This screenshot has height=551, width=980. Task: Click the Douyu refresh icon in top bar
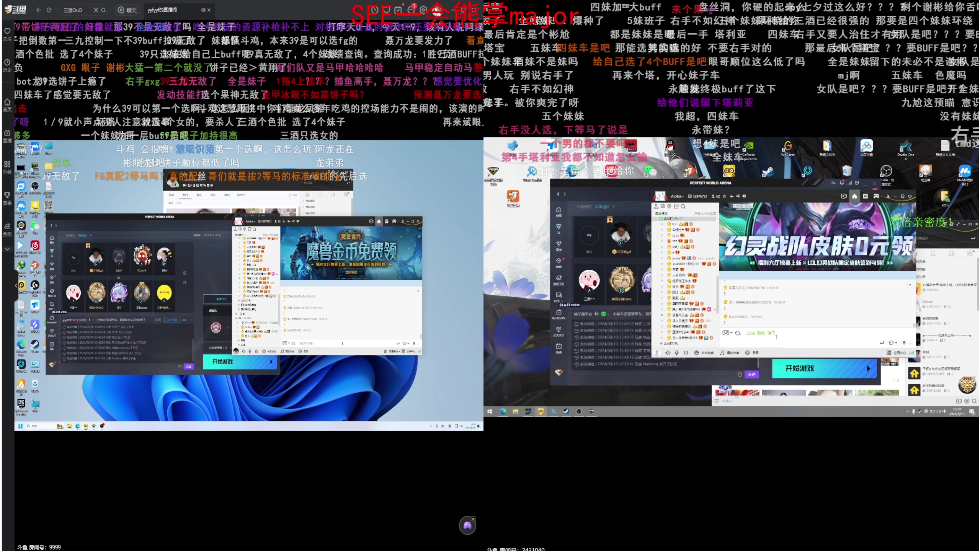[49, 10]
